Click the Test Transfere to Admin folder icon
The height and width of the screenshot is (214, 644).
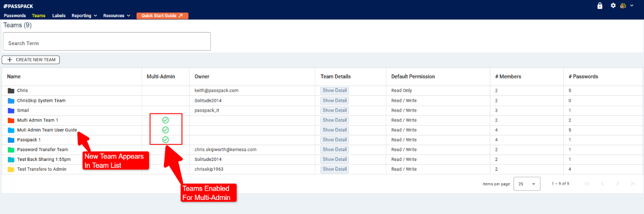click(11, 169)
